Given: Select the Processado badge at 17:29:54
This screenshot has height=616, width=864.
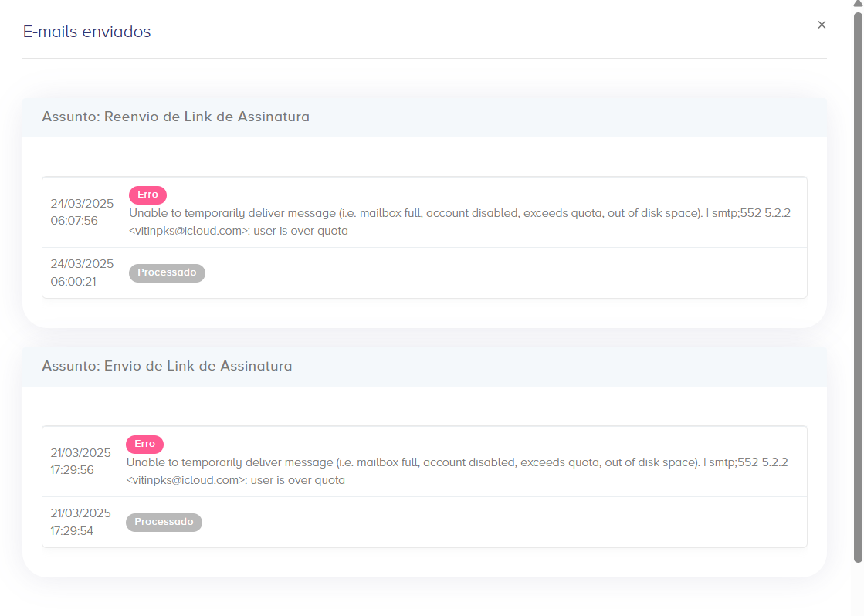Looking at the screenshot, I should pyautogui.click(x=164, y=523).
